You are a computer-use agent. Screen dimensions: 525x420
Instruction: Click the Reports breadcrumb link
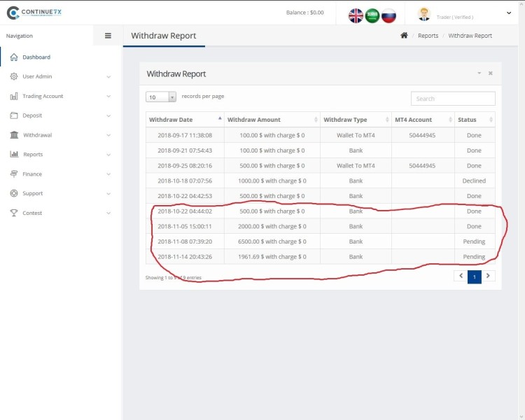point(428,36)
